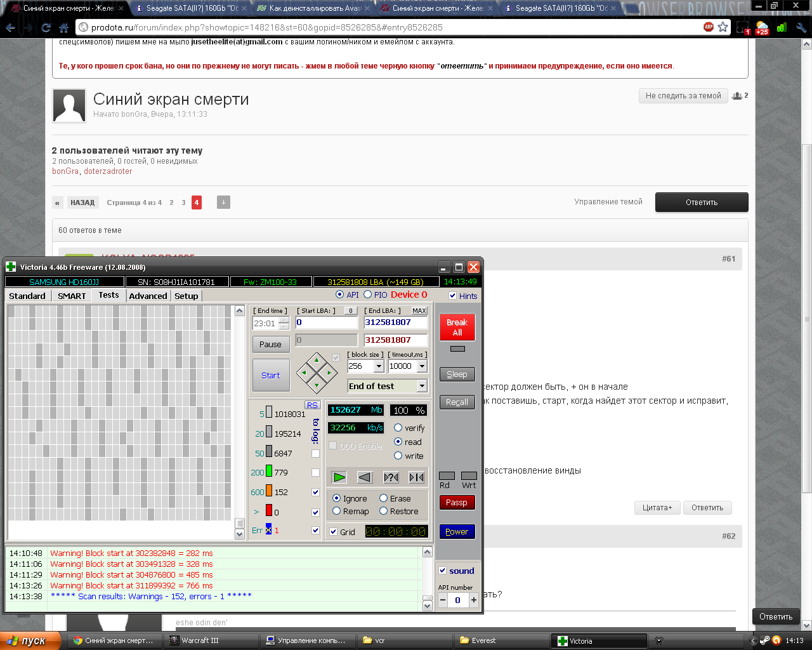Viewport: 812px width, 650px height.
Task: Switch to the SMART tab
Action: point(72,296)
